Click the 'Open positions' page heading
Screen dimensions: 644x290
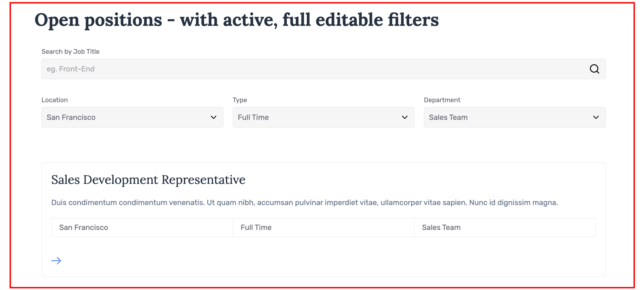coord(237,20)
